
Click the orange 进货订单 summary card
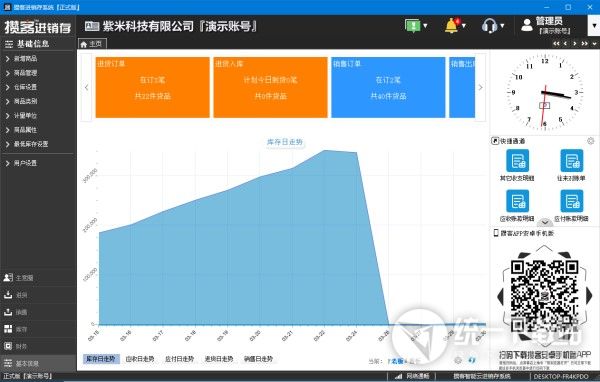point(152,87)
